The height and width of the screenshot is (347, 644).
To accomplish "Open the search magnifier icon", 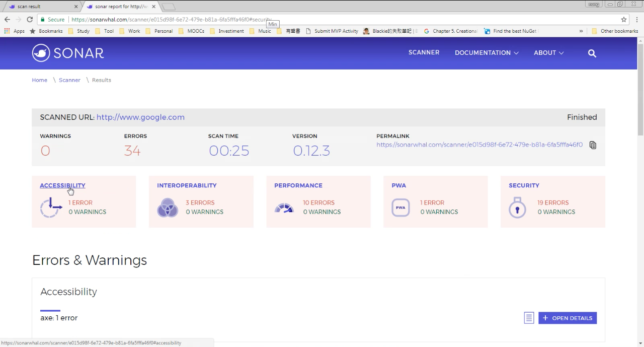I will [592, 53].
